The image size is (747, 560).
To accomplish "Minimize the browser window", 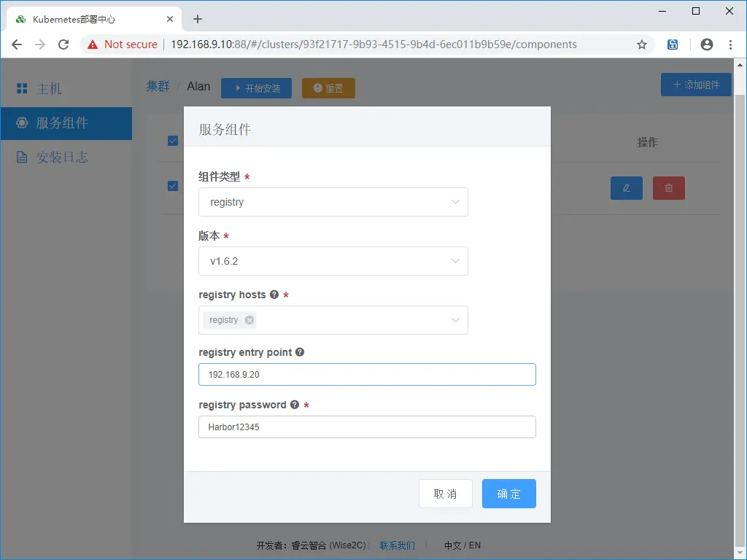I will pos(662,11).
